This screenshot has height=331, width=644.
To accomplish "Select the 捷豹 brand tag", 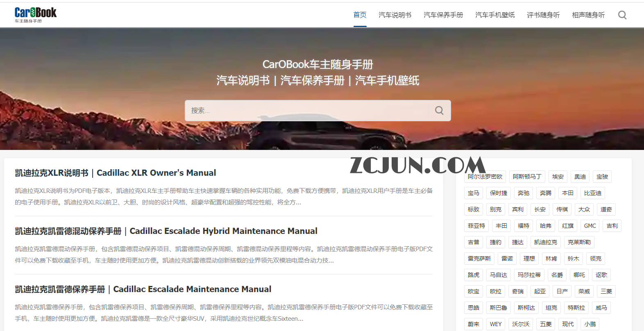I will (x=496, y=242).
